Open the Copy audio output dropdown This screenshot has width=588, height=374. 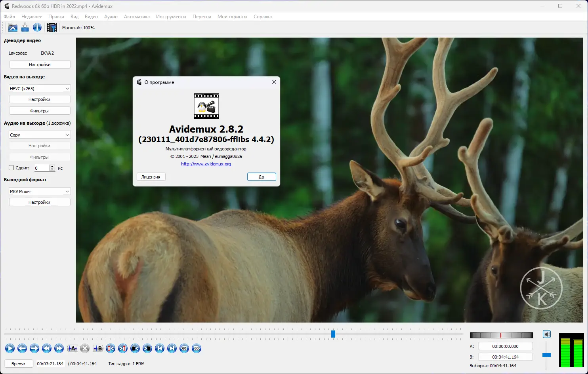(x=40, y=135)
